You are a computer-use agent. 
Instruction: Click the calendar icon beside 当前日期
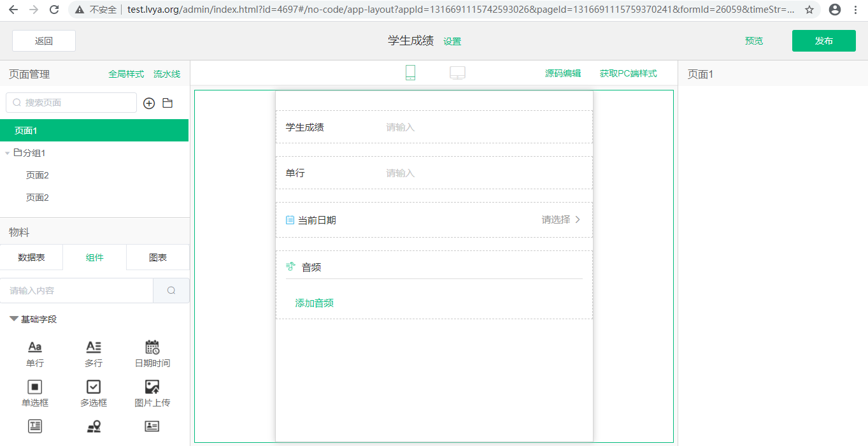290,220
